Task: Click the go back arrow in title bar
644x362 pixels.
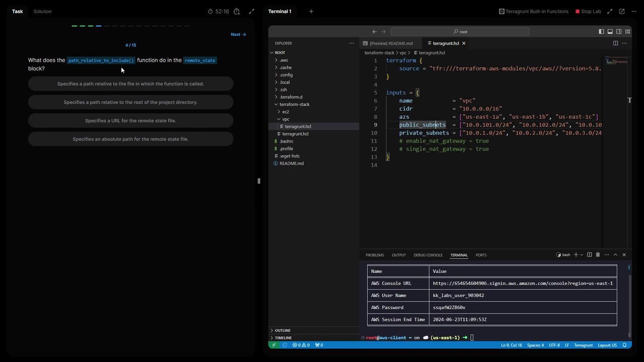Action: pyautogui.click(x=374, y=32)
